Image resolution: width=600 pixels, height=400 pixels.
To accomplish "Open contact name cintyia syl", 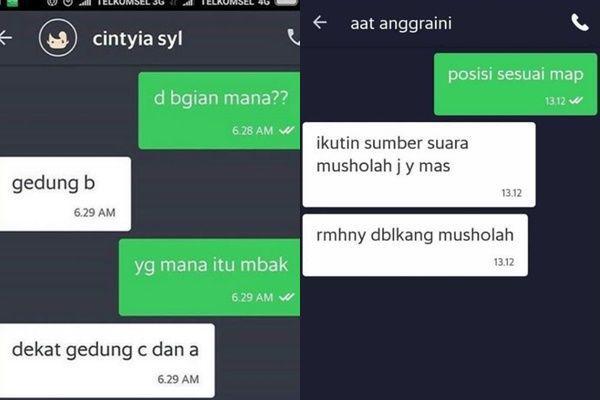I will point(138,39).
